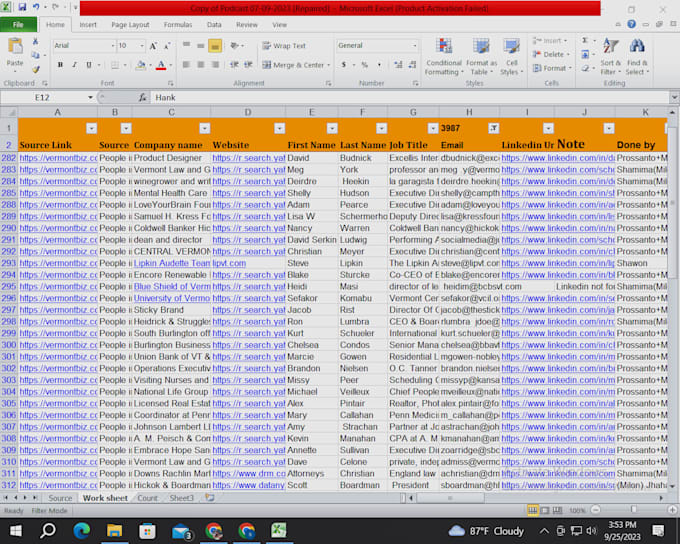680x544 pixels.
Task: Switch to the Review tab
Action: point(247,25)
